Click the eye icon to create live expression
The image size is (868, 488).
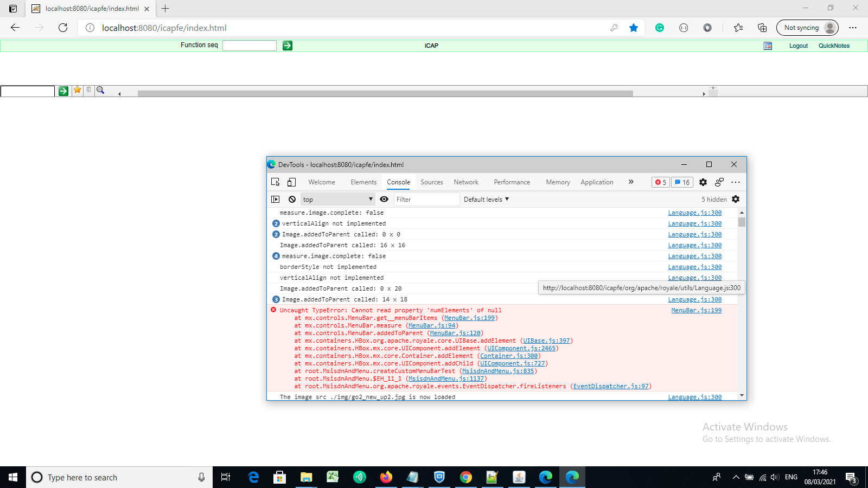point(384,199)
